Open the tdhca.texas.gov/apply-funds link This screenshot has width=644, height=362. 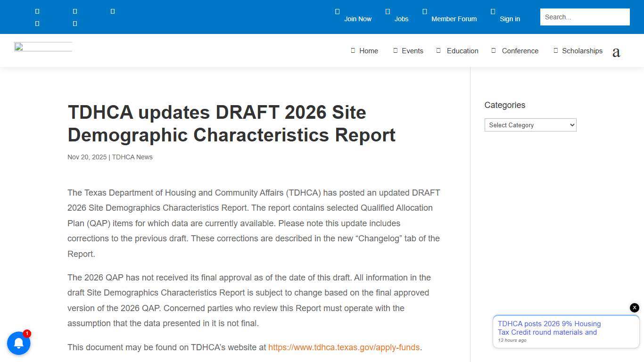pyautogui.click(x=344, y=347)
